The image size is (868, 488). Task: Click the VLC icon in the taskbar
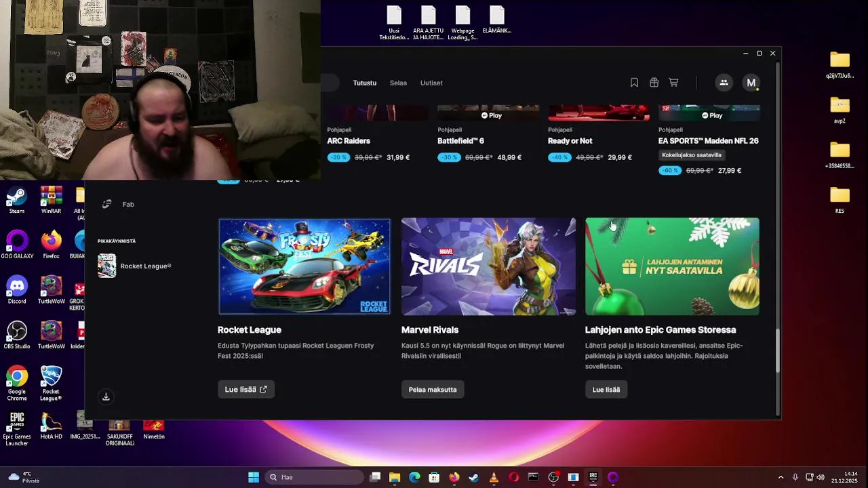click(494, 477)
